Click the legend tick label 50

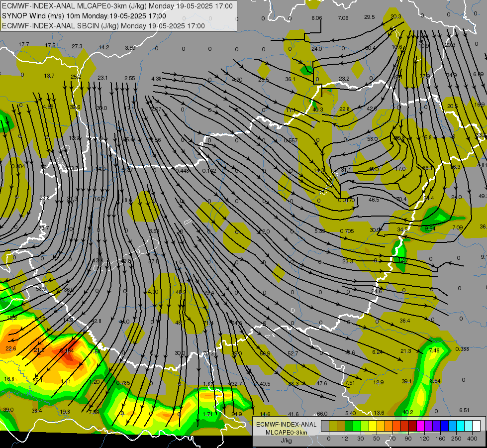click(376, 439)
